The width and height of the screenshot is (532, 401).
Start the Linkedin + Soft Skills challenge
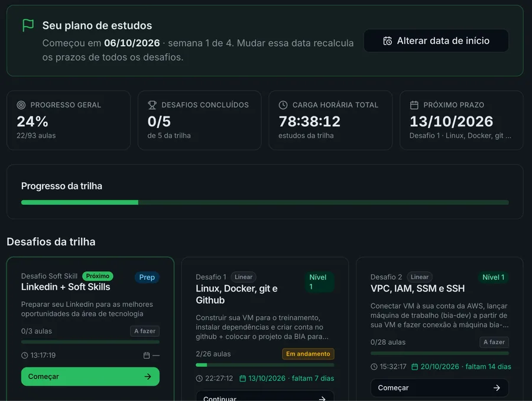tap(90, 376)
